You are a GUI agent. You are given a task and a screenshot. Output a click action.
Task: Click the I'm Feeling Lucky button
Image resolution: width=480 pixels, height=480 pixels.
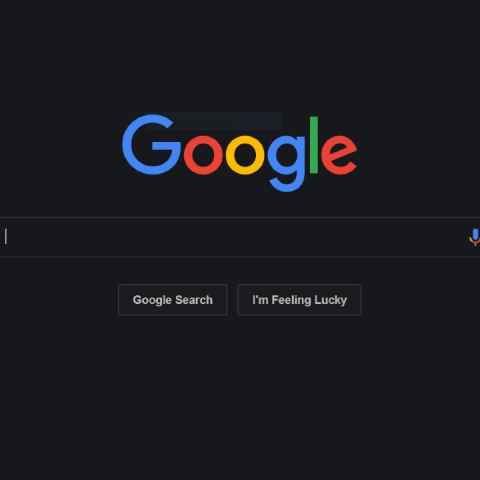[x=299, y=300]
